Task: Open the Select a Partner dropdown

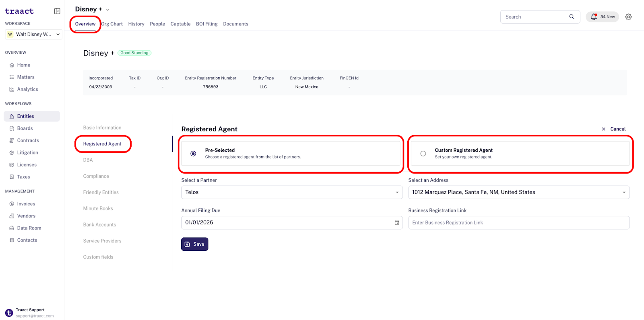Action: [x=292, y=192]
